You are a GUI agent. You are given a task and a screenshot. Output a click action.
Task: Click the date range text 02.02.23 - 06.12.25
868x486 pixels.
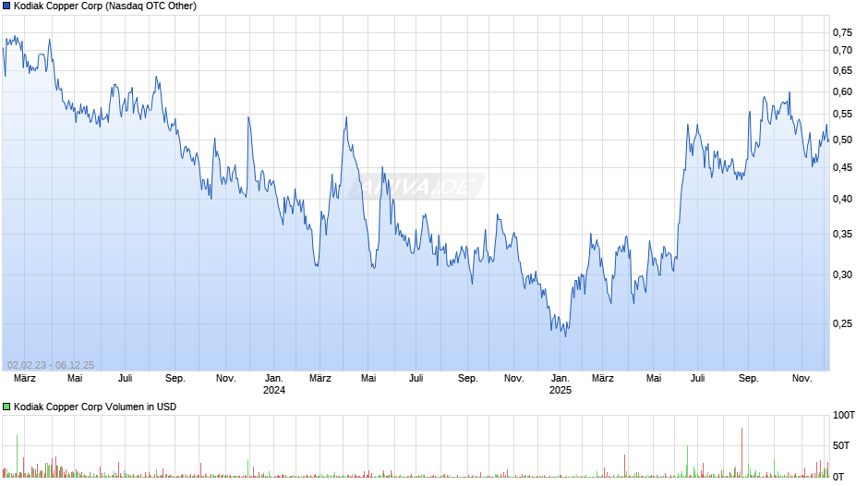[x=51, y=365]
